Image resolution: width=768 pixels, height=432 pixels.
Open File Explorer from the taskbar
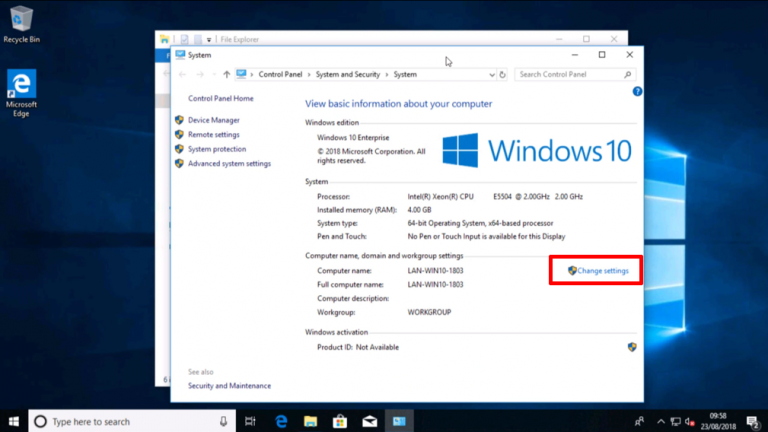click(311, 421)
